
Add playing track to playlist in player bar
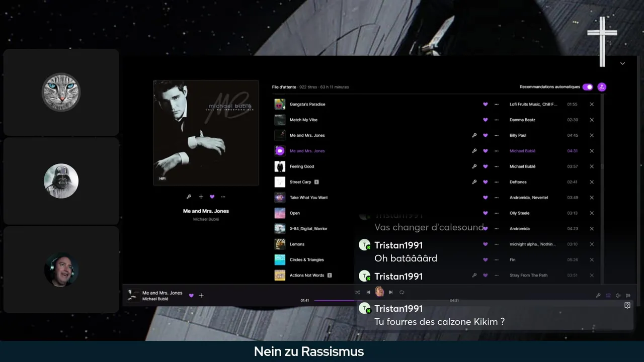[x=201, y=296]
